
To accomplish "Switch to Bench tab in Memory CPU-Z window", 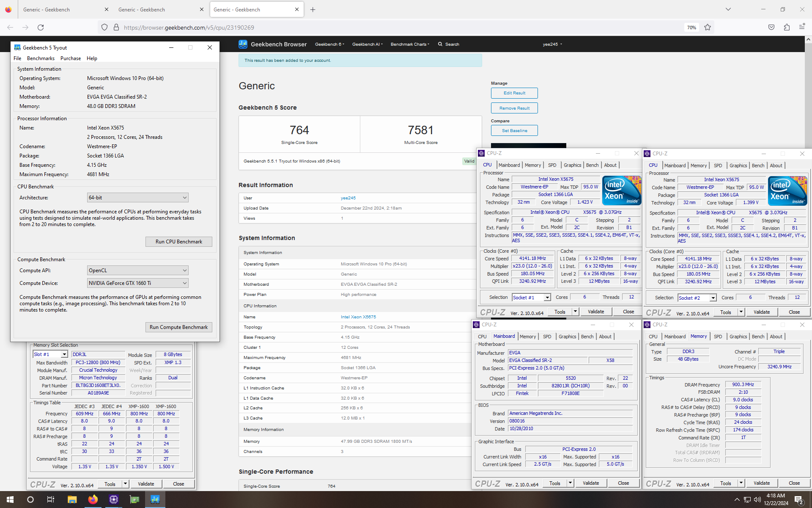I will [758, 337].
